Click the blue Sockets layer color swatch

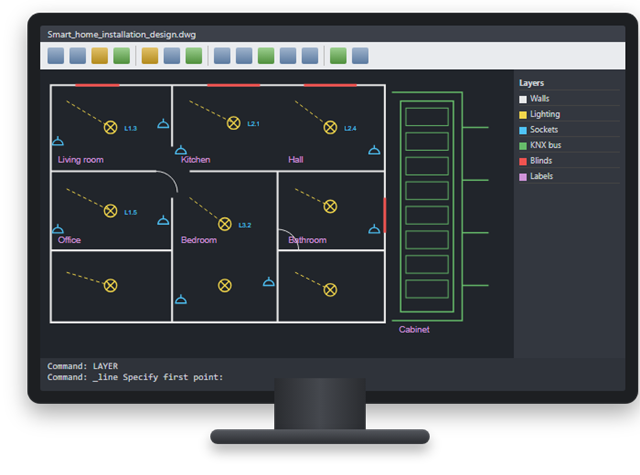coord(523,130)
